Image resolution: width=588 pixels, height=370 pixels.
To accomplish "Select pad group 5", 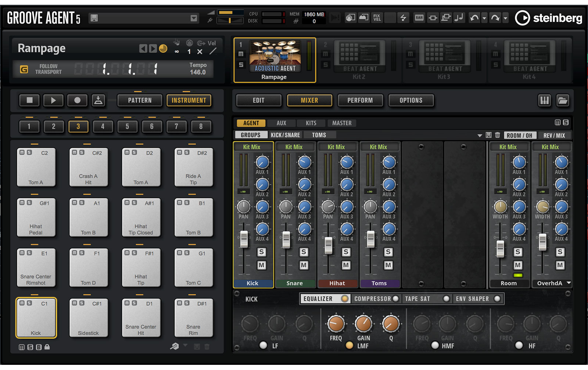I will click(x=127, y=126).
